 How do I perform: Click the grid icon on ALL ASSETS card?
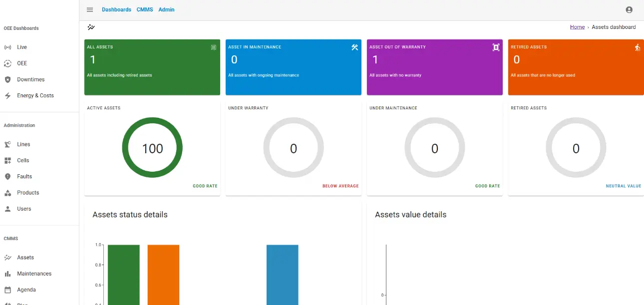[x=214, y=47]
